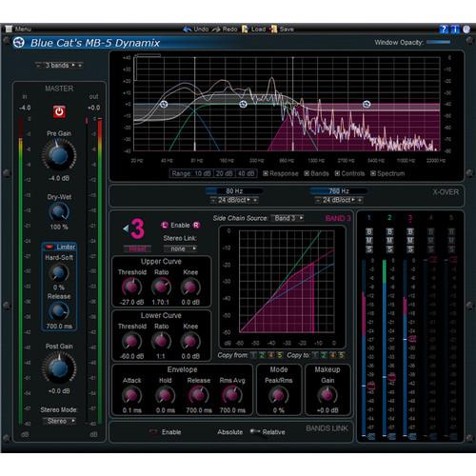Toggle the red master power button
Viewport: 476px width, 476px height.
[x=59, y=111]
